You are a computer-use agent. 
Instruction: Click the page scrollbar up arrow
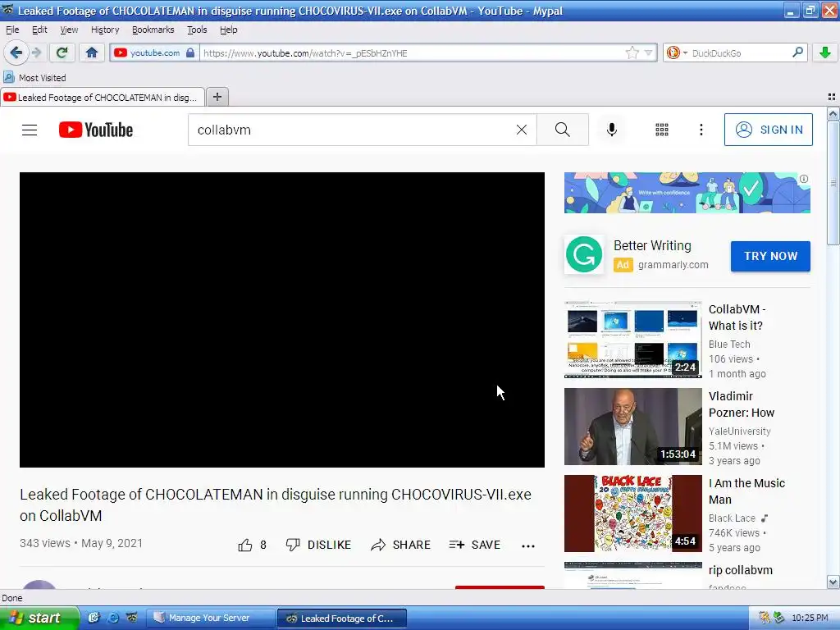[833, 113]
